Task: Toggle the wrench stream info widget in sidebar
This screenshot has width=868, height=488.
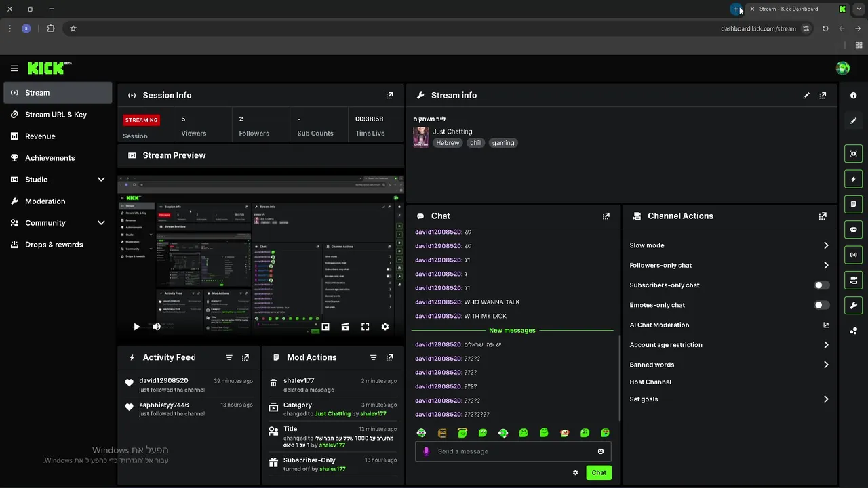Action: click(854, 305)
